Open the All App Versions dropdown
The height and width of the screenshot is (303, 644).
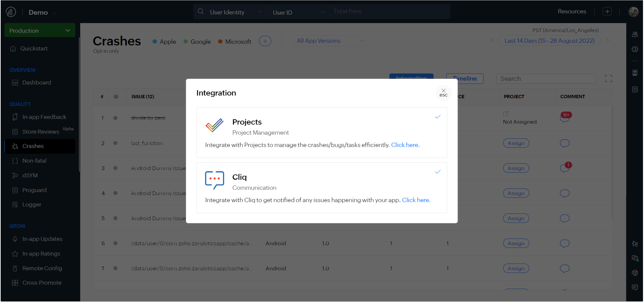(330, 41)
